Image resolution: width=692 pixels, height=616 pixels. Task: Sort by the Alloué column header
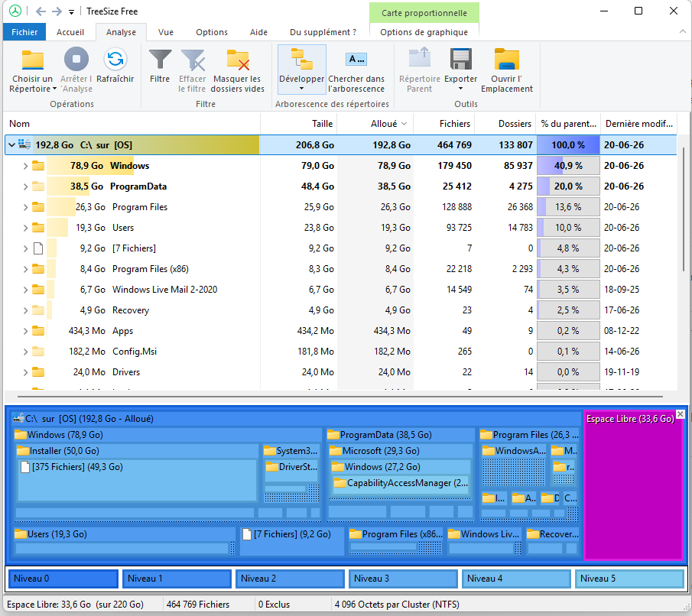(x=375, y=124)
